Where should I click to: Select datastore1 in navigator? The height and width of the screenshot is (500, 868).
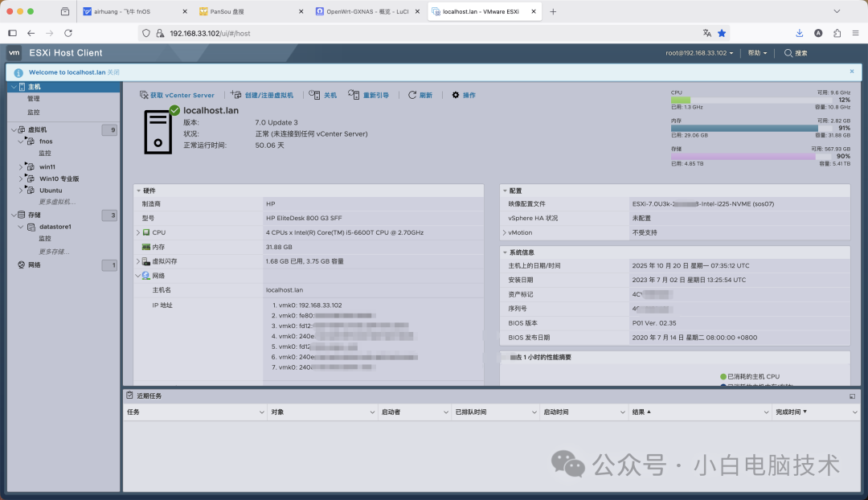pyautogui.click(x=55, y=227)
